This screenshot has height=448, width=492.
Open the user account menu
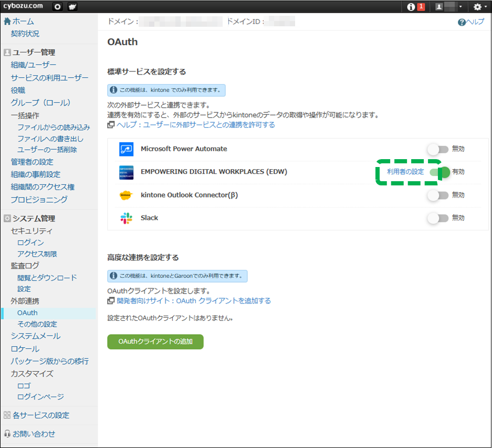click(x=449, y=7)
